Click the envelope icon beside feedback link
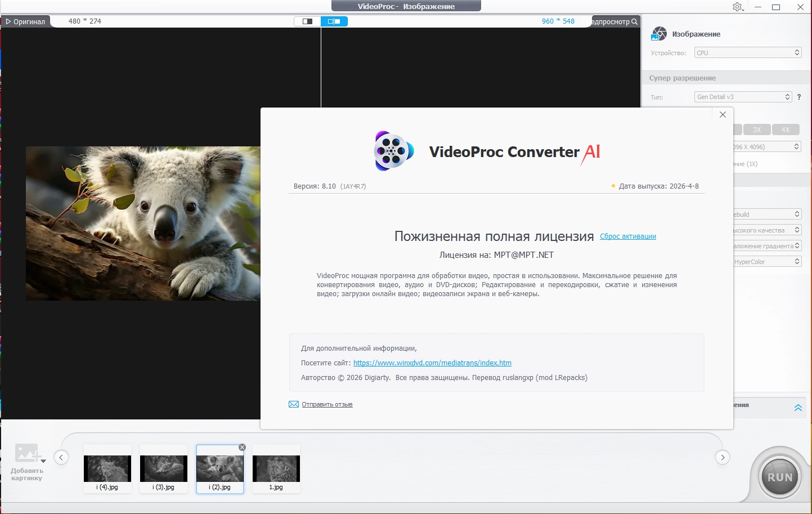This screenshot has height=514, width=812. pos(294,404)
